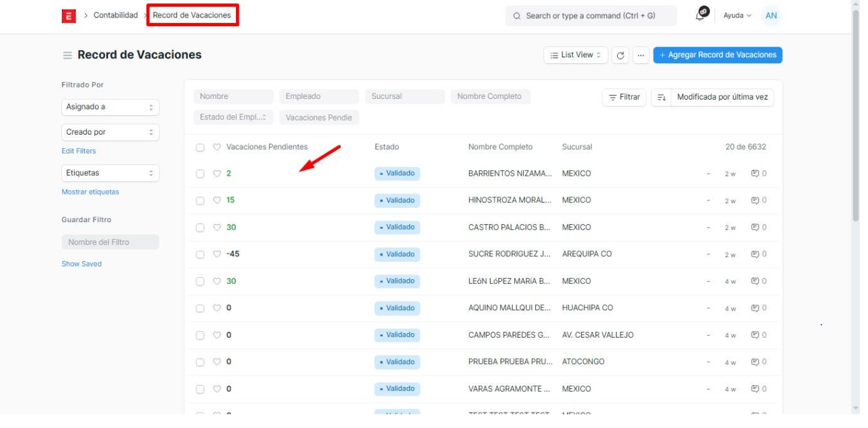
Task: Focus the Search or type a command box
Action: (591, 15)
